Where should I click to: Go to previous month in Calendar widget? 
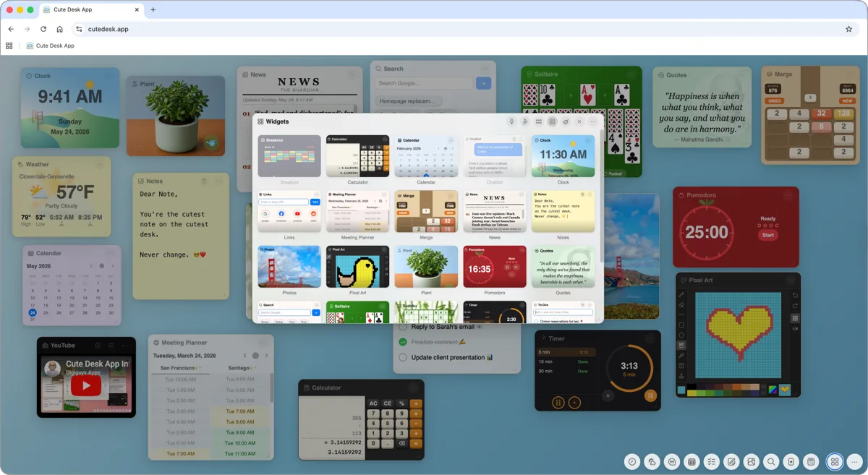(x=91, y=266)
